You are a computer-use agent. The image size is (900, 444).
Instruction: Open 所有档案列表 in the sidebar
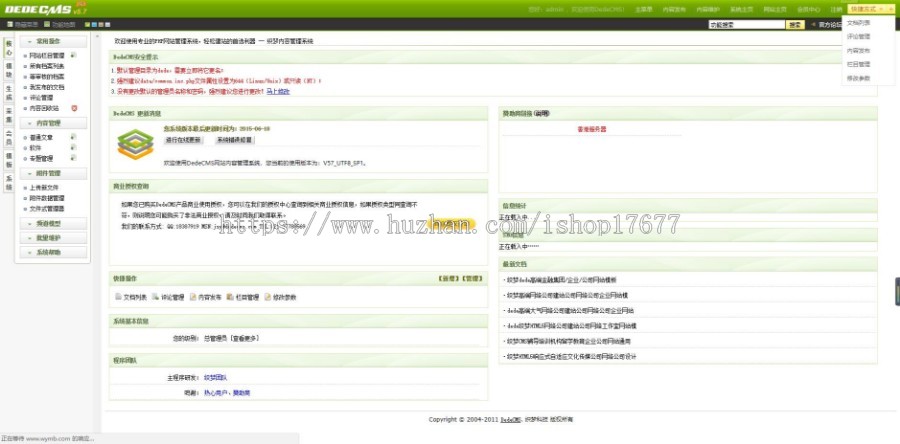[47, 66]
